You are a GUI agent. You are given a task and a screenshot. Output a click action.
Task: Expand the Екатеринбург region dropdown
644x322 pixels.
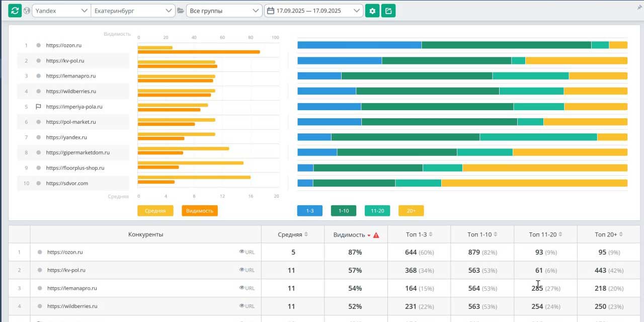click(133, 11)
